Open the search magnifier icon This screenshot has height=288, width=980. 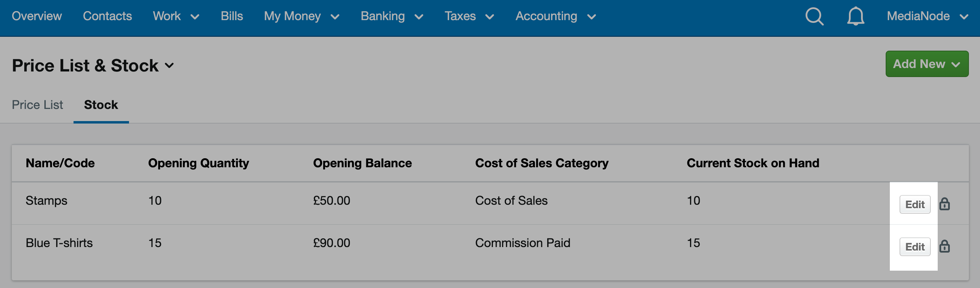(x=814, y=16)
